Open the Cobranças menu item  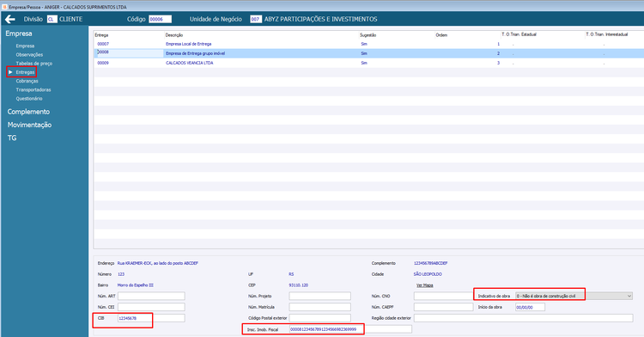tap(27, 81)
